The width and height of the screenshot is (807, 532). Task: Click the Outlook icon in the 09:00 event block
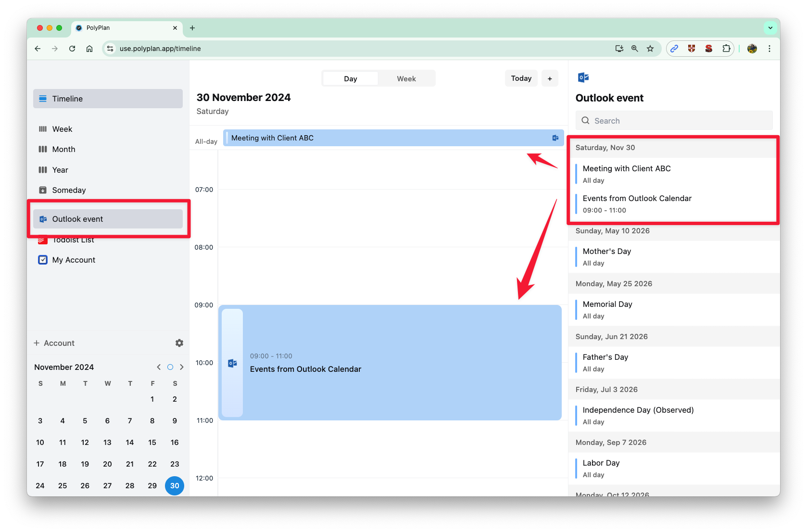click(232, 363)
